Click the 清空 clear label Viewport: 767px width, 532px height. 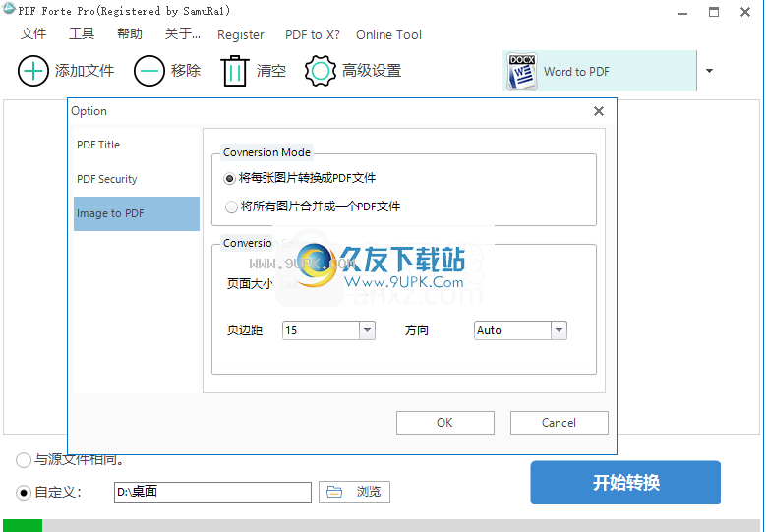pyautogui.click(x=271, y=71)
